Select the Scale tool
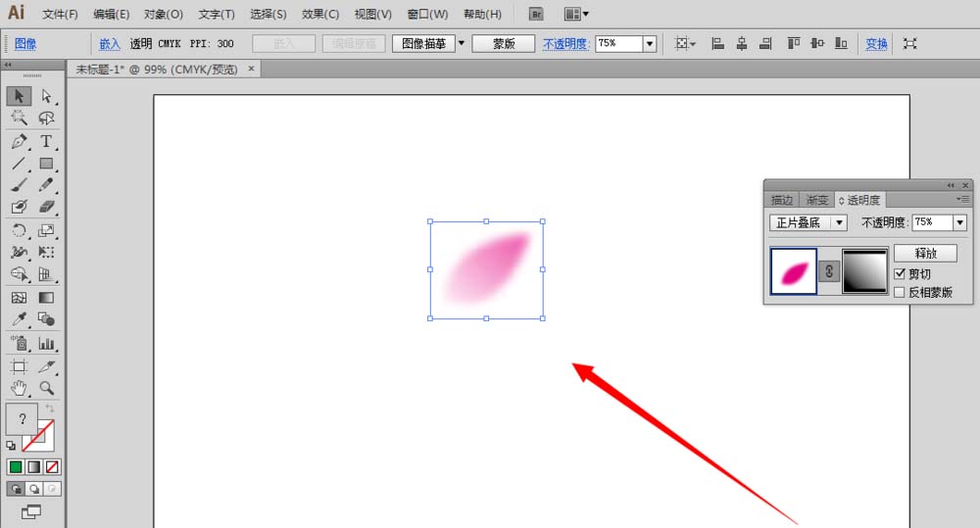 click(46, 230)
